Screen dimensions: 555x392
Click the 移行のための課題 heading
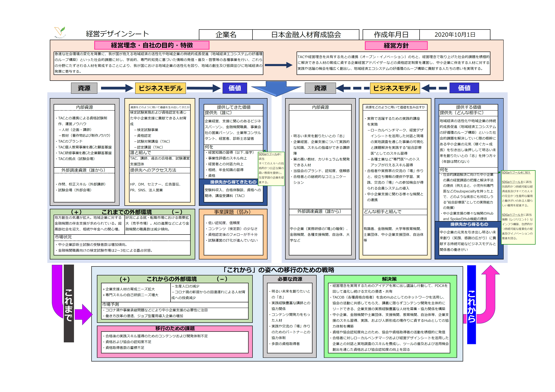pos(175,329)
